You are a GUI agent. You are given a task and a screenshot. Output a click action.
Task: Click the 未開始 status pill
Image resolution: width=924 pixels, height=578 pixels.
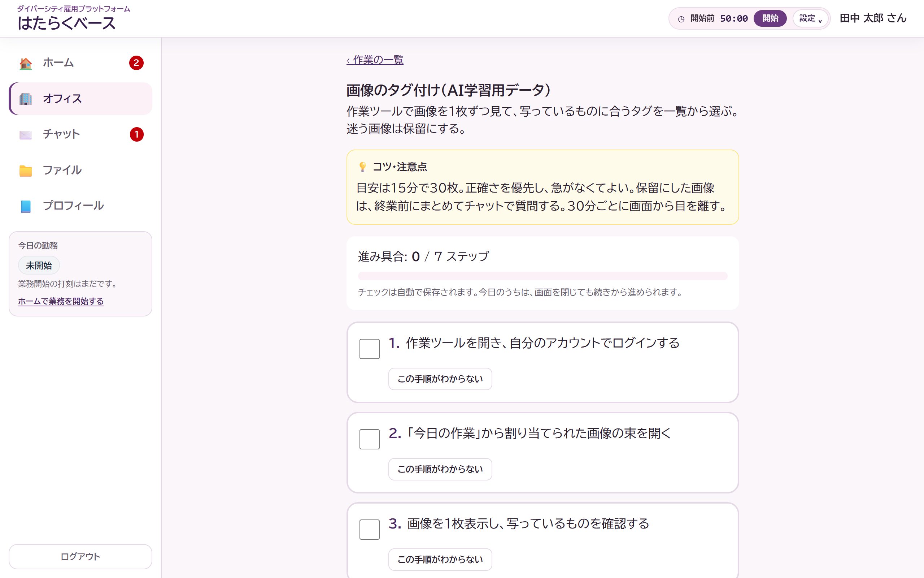point(39,265)
